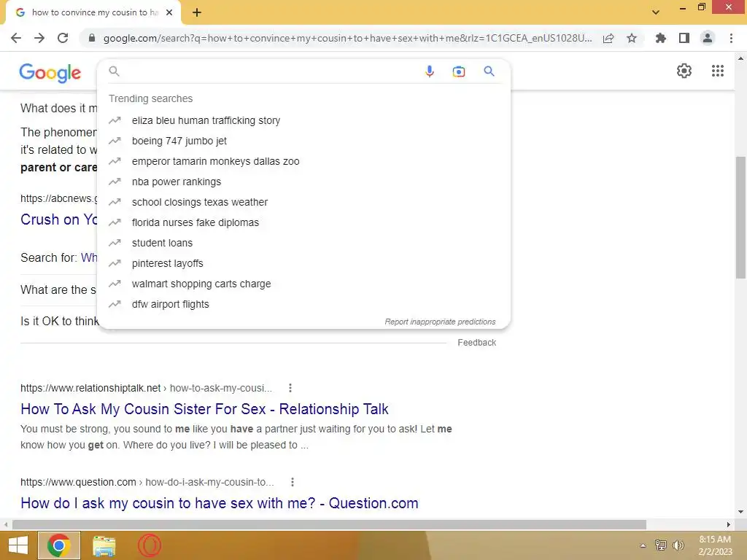Show hidden system tray icons
This screenshot has height=560, width=747.
tap(643, 545)
